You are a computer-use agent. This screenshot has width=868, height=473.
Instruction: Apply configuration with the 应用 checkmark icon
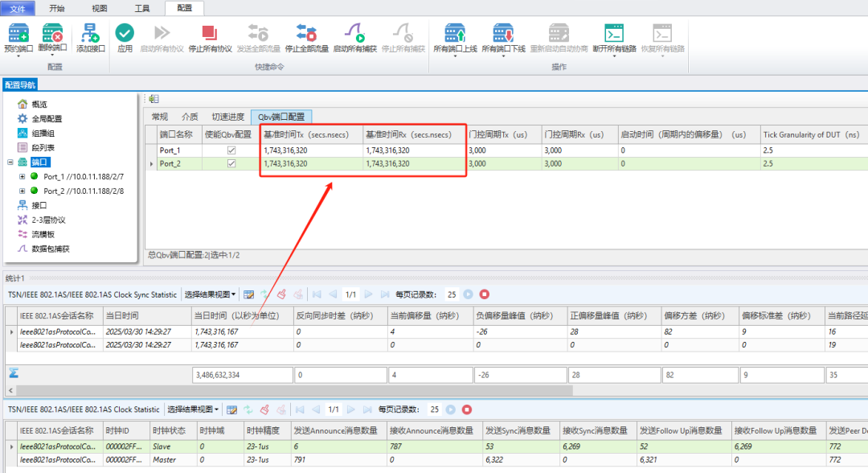click(x=125, y=33)
